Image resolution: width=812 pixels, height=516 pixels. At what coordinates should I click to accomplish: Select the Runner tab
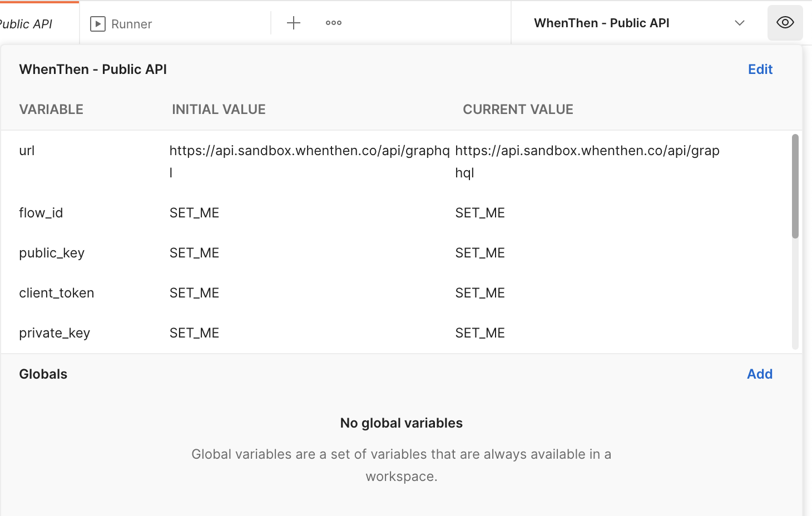tap(131, 23)
